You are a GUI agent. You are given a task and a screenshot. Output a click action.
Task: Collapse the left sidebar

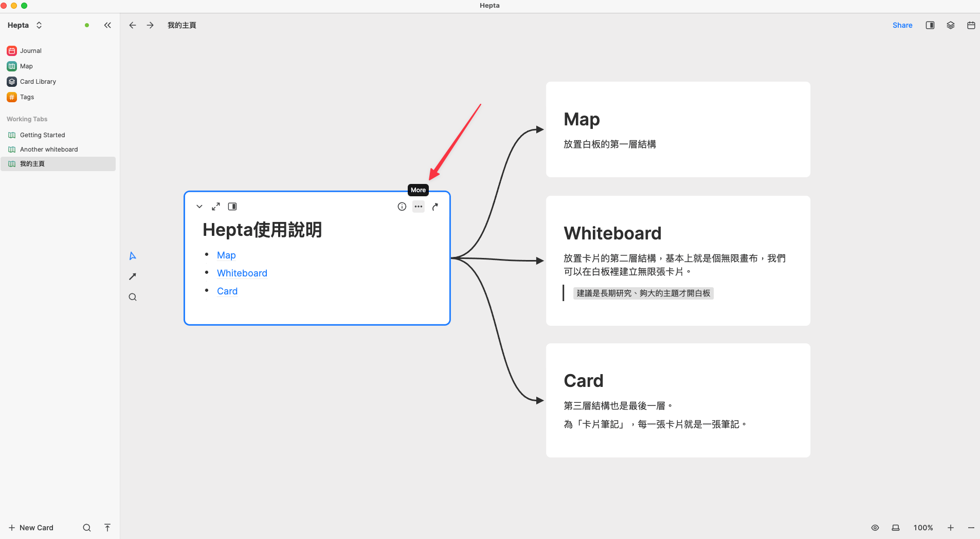click(107, 25)
